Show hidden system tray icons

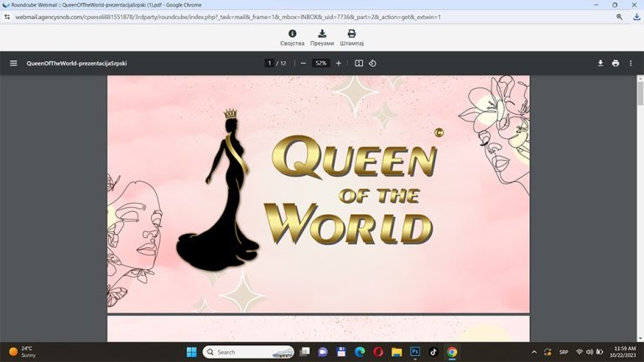pyautogui.click(x=534, y=352)
